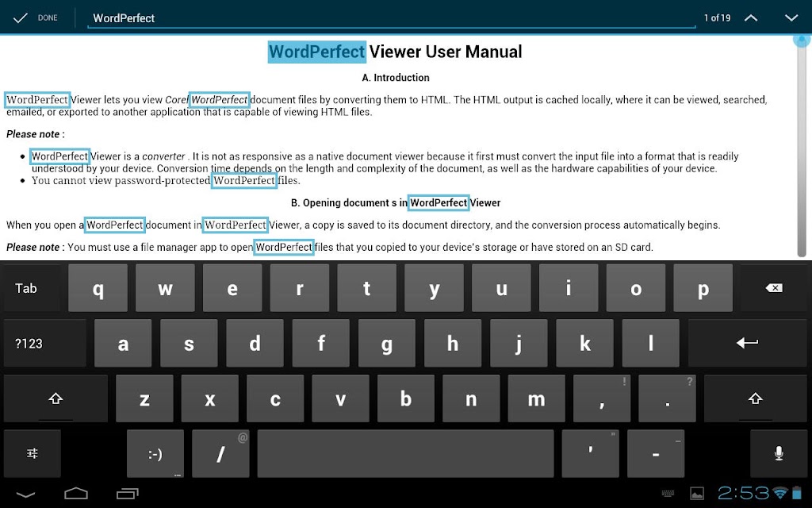Tap the w key
The height and width of the screenshot is (508, 812).
tap(165, 288)
